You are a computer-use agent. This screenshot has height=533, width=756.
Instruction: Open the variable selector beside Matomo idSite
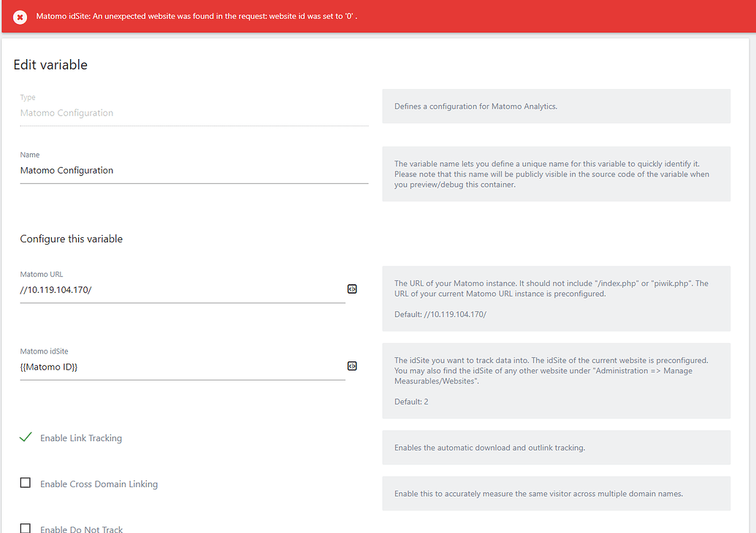coord(352,366)
